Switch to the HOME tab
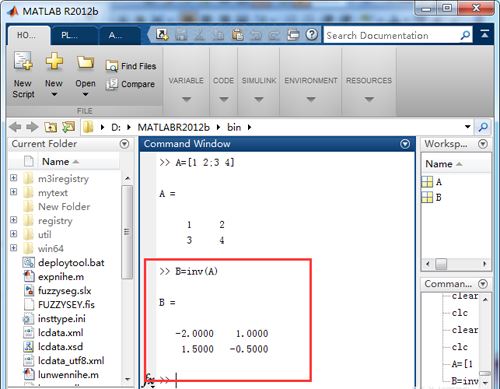Image resolution: width=500 pixels, height=389 pixels. (x=29, y=35)
